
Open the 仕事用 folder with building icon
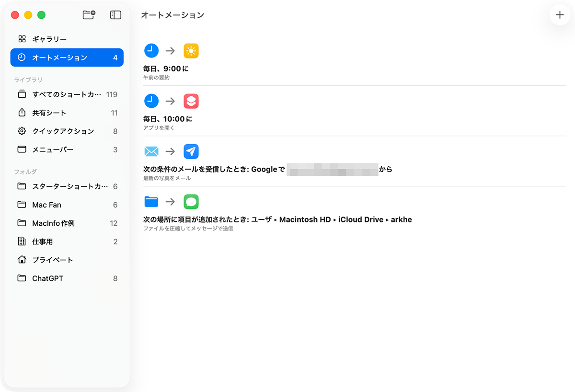coord(22,242)
